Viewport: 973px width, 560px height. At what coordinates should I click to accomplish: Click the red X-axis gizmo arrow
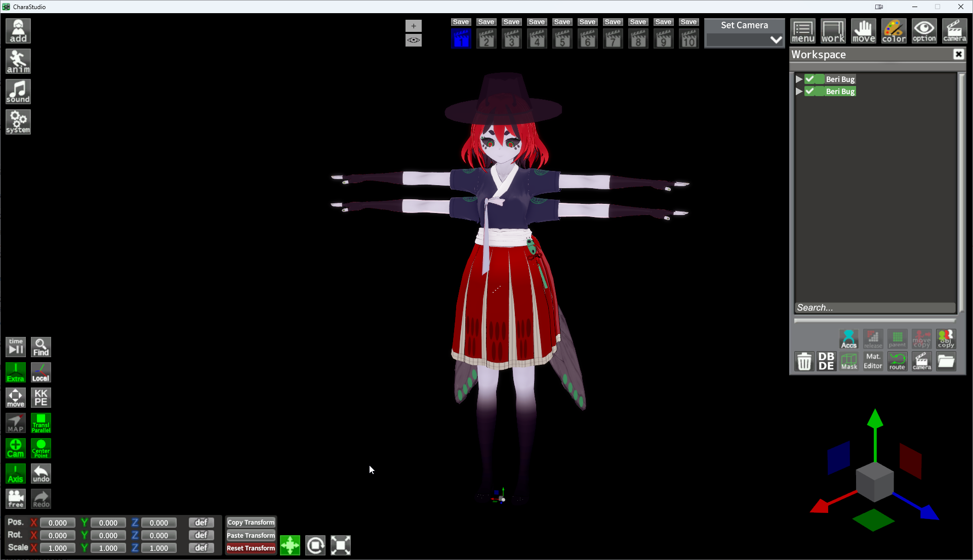(x=820, y=506)
